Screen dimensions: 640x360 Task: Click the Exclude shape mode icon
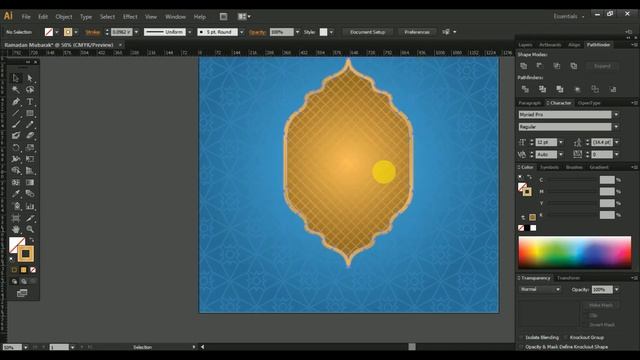[x=573, y=66]
